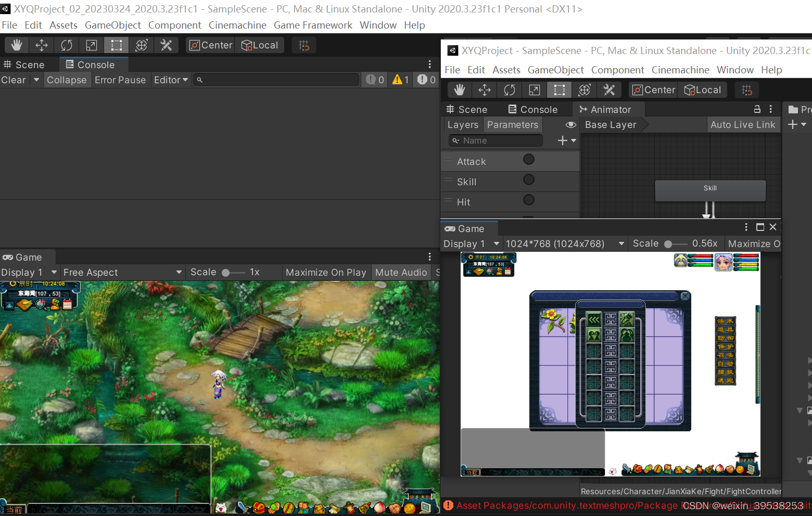Switch to Layers tab in Animator
Viewport: 812px width, 516px height.
(x=463, y=125)
